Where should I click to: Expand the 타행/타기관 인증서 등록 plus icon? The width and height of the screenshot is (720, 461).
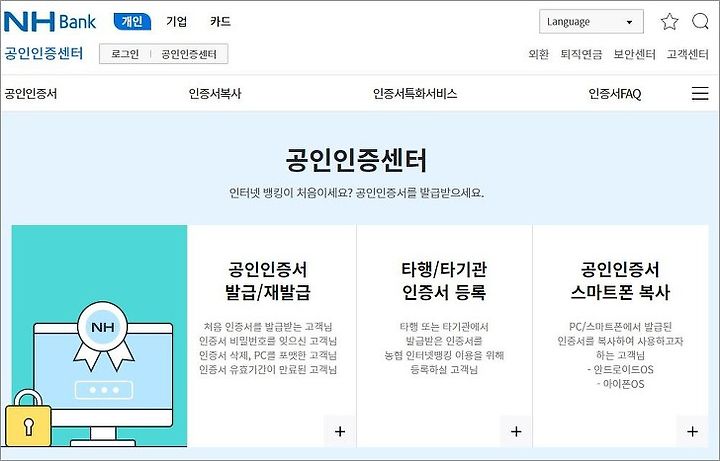(516, 431)
